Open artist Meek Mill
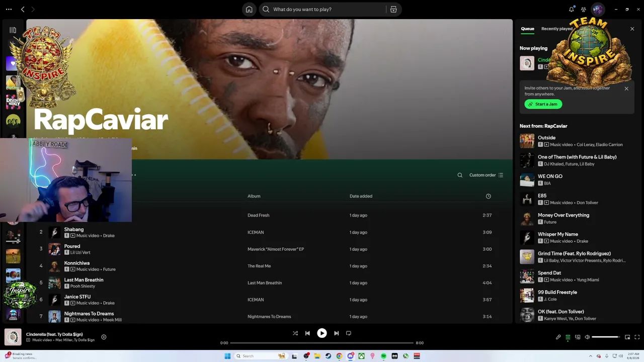 point(112,320)
